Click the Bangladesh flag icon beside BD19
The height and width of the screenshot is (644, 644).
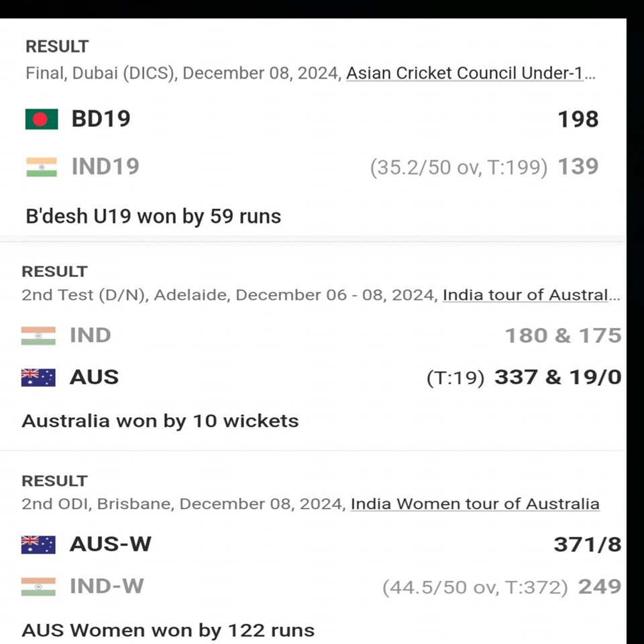click(42, 119)
